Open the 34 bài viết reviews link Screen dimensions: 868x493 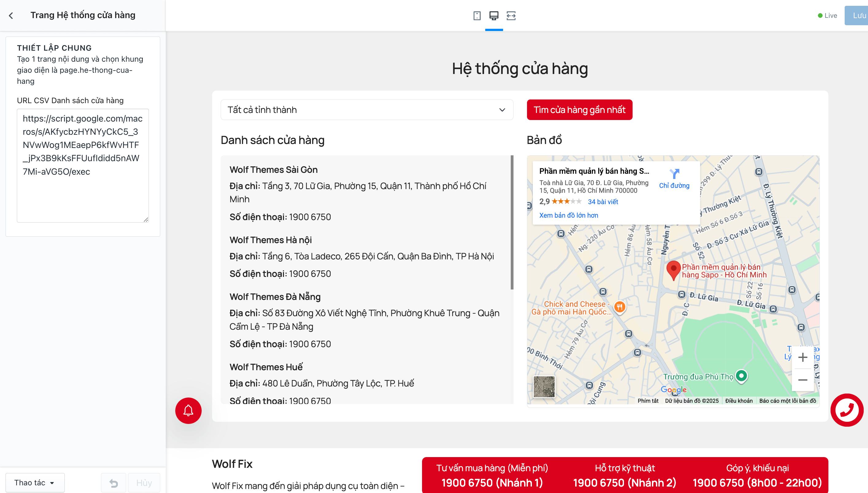603,202
